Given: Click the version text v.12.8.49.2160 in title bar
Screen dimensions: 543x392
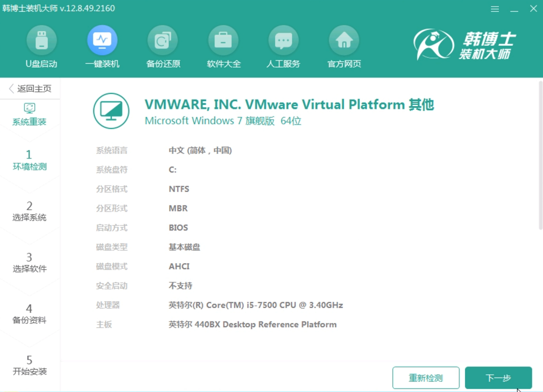Looking at the screenshot, I should point(87,8).
